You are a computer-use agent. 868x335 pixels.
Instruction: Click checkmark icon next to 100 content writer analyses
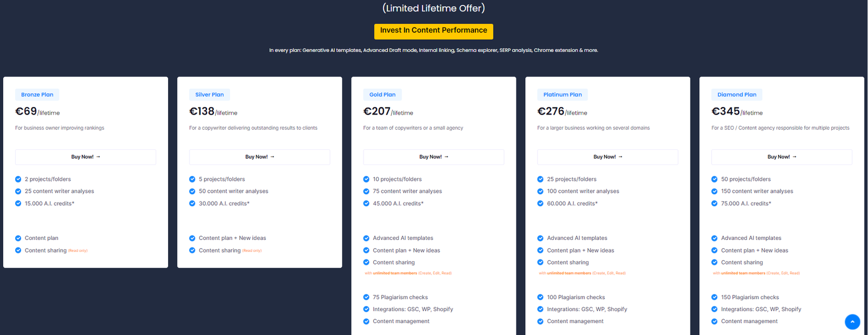[540, 191]
